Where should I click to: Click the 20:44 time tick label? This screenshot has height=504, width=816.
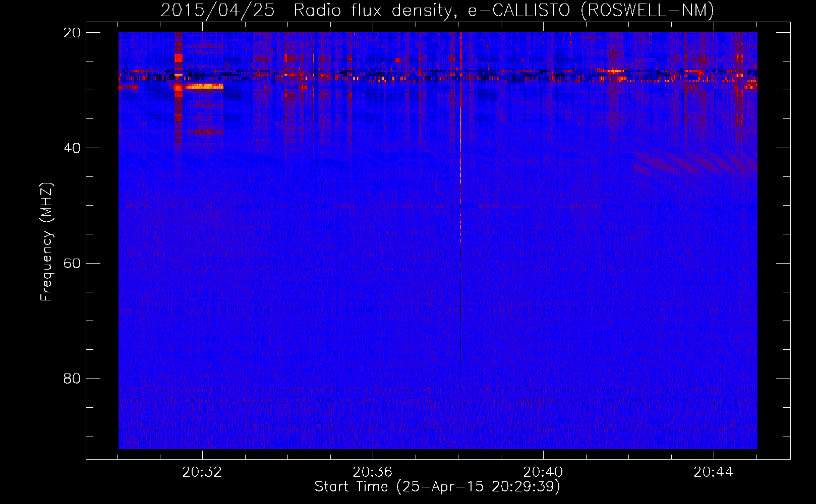point(714,472)
